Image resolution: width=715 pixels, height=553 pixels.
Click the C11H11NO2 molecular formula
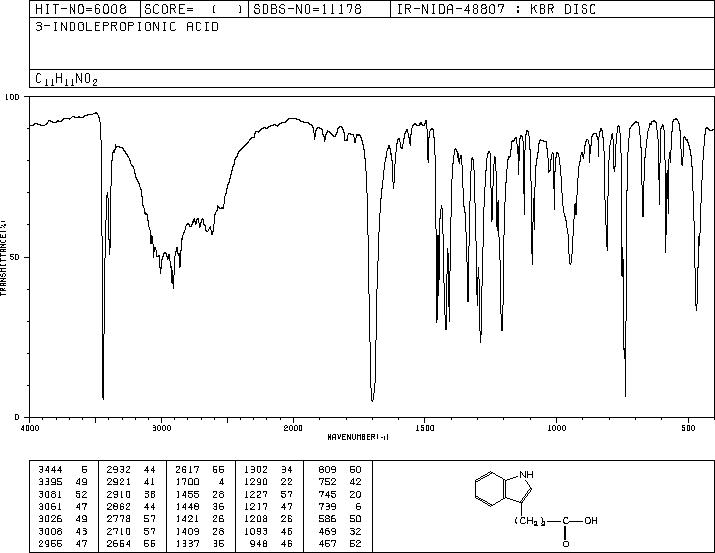point(66,79)
